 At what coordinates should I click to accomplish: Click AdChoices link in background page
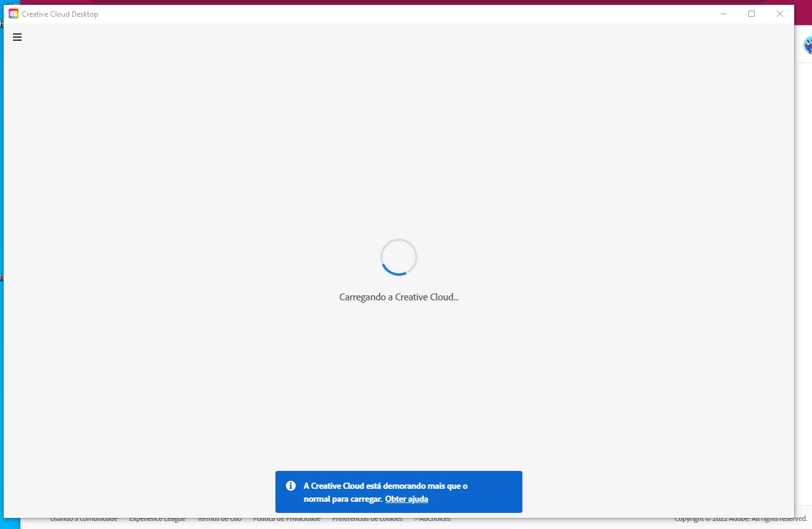tap(432, 520)
